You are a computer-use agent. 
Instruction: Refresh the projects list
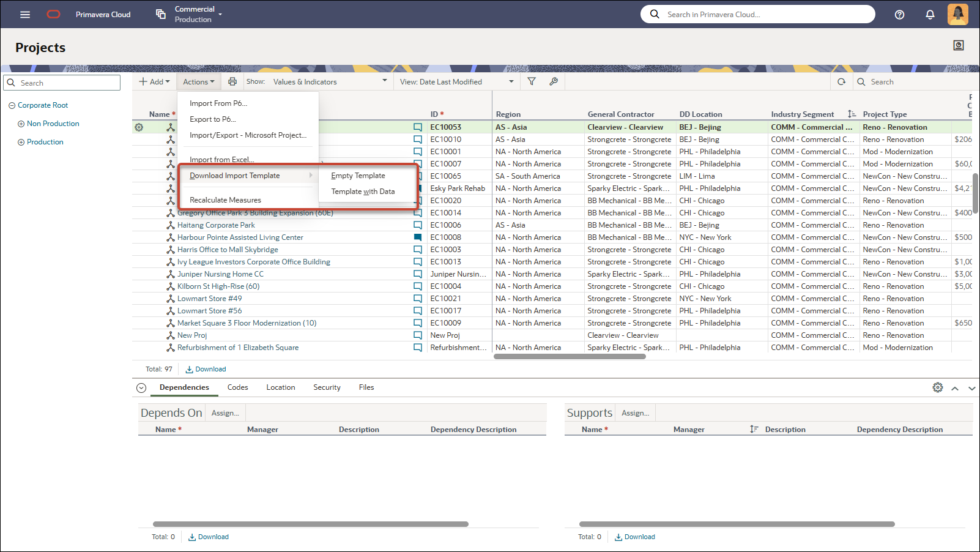coord(842,81)
